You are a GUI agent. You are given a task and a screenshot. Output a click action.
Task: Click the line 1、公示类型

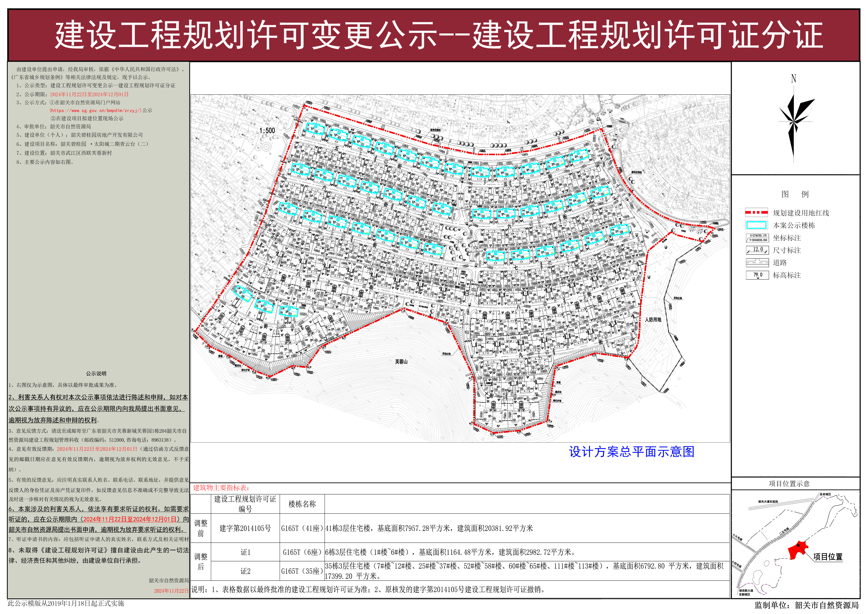[x=96, y=85]
